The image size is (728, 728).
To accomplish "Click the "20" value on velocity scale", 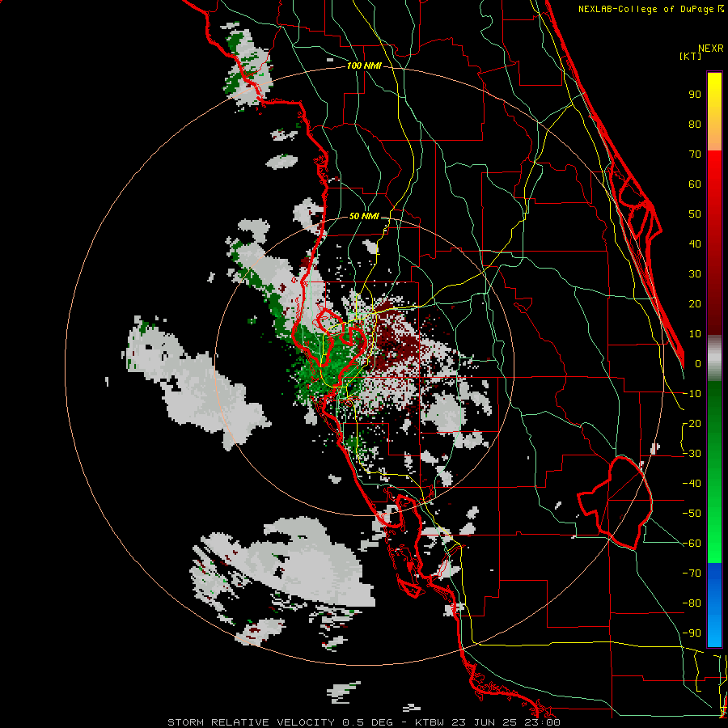I will 695,304.
